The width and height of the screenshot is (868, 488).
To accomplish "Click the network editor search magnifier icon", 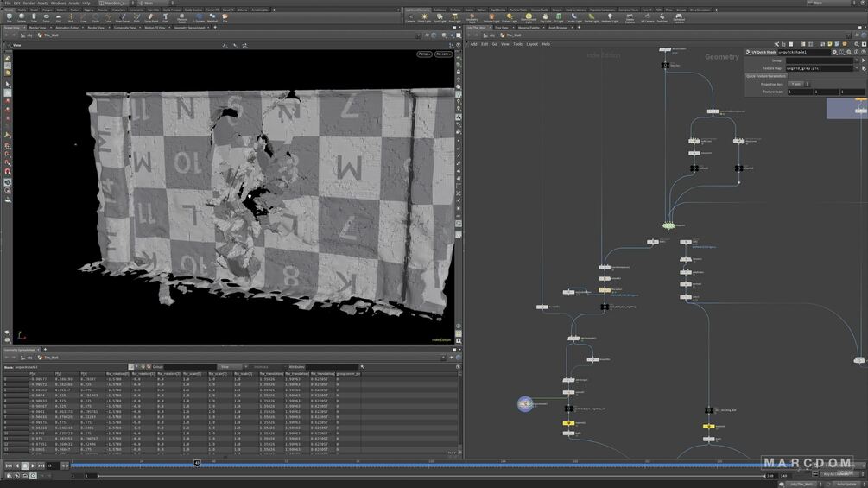I will [857, 44].
